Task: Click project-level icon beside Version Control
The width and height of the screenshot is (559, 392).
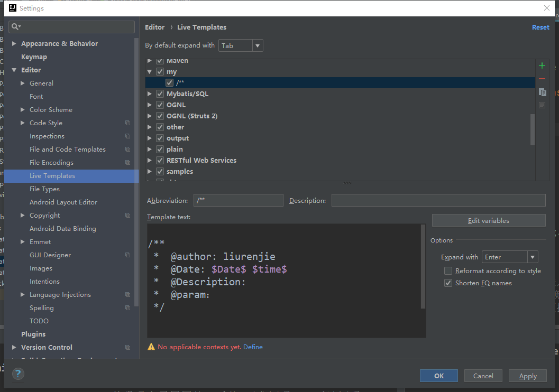Action: click(127, 347)
